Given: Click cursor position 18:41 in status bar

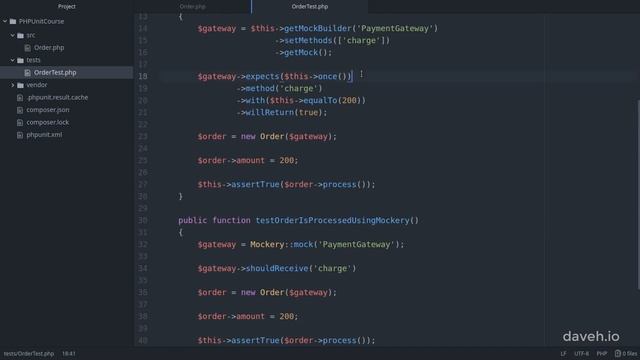Looking at the screenshot, I should 69,353.
